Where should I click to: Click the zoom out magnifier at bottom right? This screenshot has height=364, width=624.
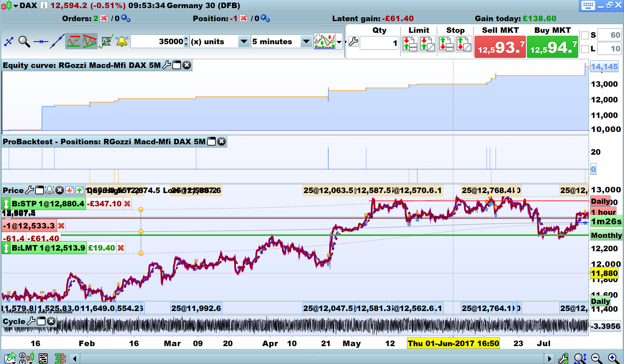click(x=596, y=358)
